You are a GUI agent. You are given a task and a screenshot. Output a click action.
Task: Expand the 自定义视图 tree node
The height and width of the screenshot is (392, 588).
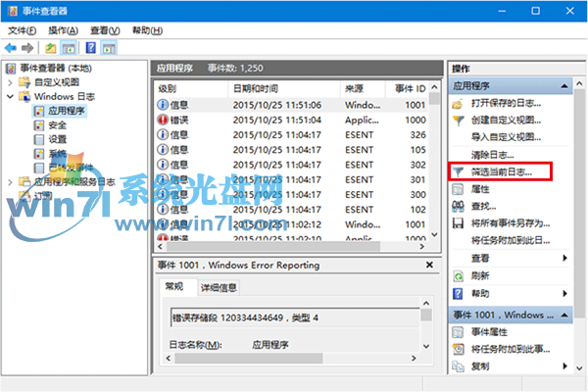click(11, 82)
